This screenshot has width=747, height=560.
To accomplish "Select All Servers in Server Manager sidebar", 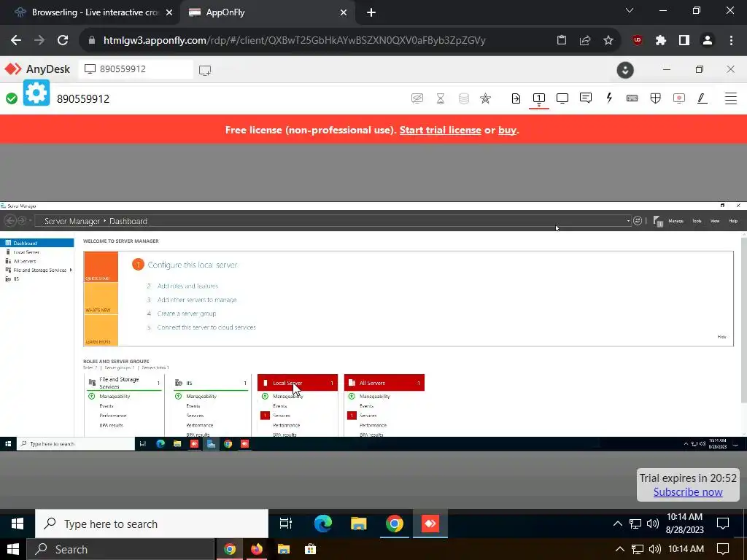I will click(x=36, y=261).
